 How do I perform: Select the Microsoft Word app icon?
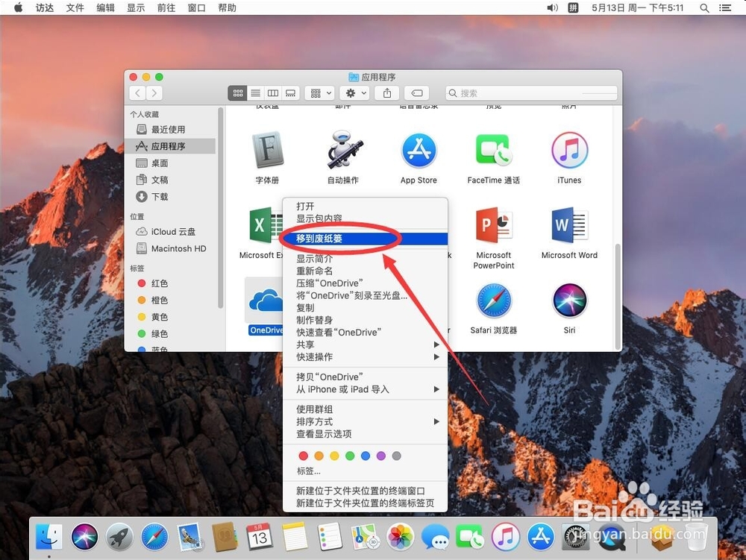(569, 225)
